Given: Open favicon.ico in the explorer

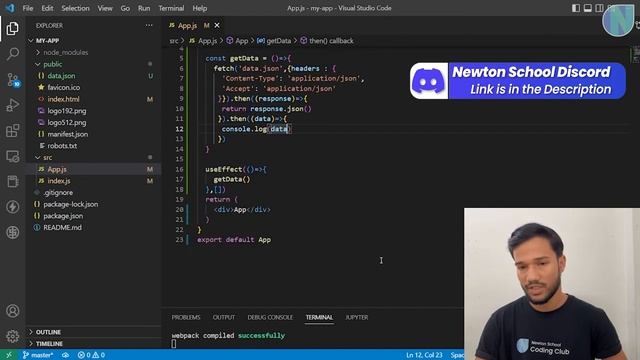Looking at the screenshot, I should (x=64, y=87).
